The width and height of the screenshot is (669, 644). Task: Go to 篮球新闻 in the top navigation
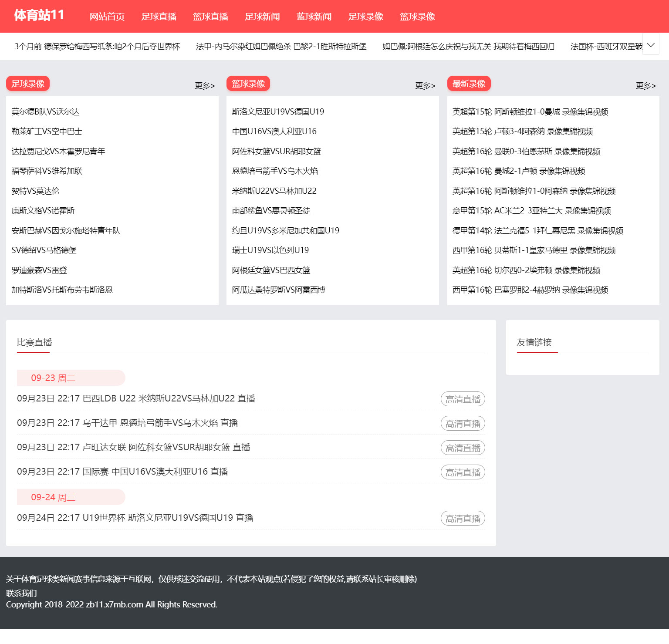[314, 17]
